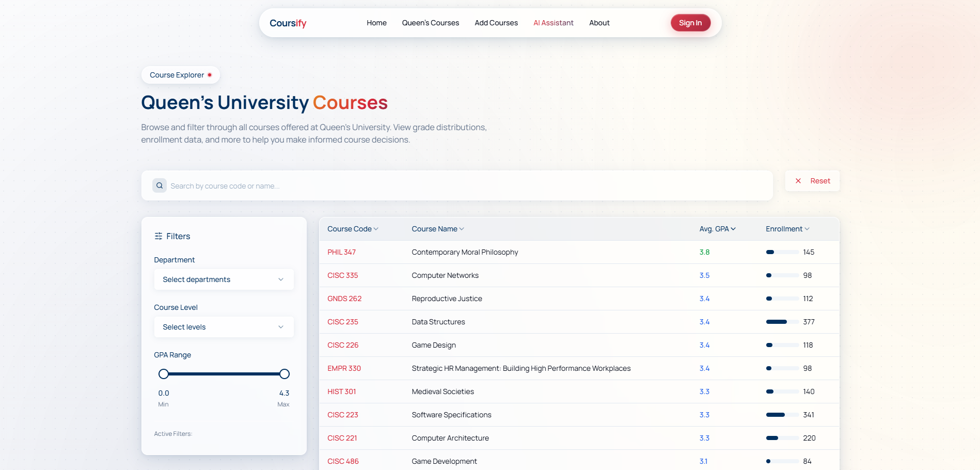This screenshot has height=470, width=980.
Task: Go to the AI Assistant page
Action: pyautogui.click(x=553, y=23)
